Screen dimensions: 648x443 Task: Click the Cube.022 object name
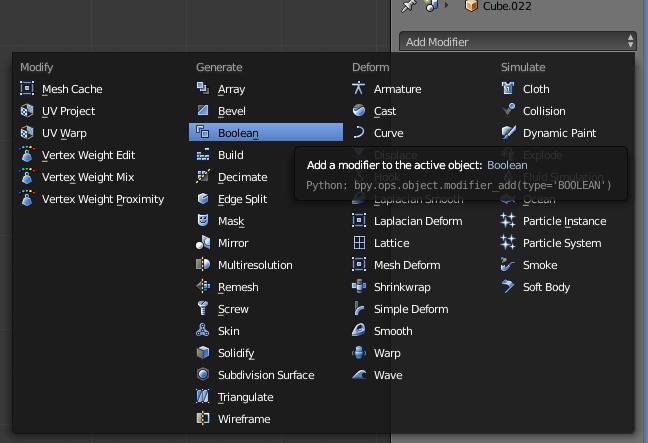click(507, 6)
